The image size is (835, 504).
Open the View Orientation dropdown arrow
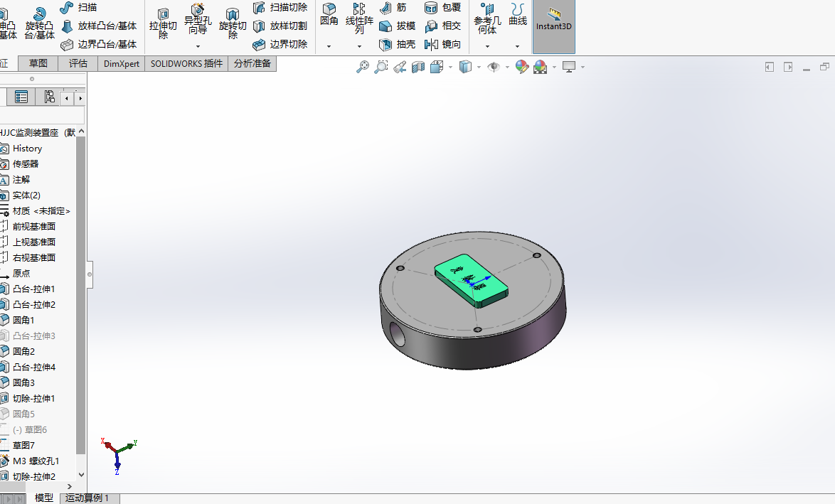(450, 67)
